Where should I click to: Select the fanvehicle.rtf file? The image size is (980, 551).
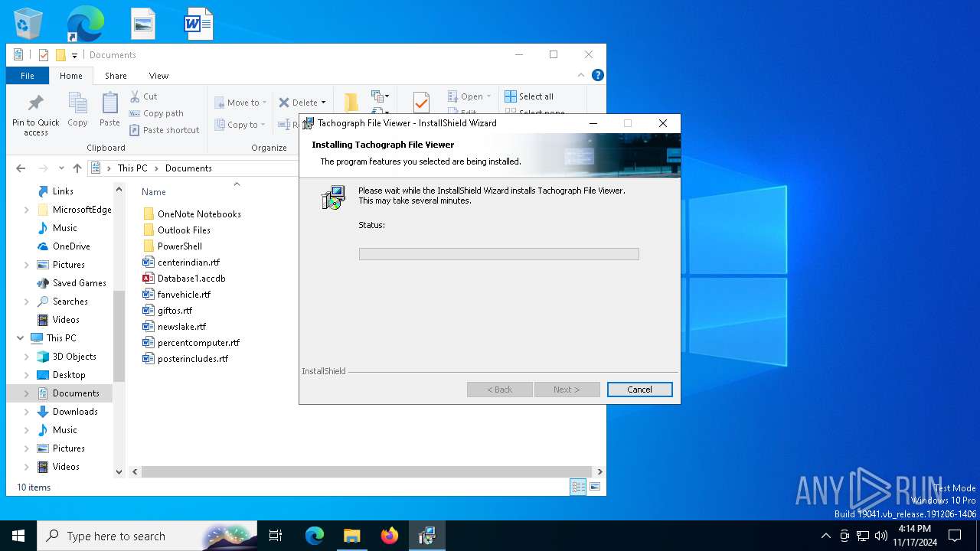(x=176, y=295)
